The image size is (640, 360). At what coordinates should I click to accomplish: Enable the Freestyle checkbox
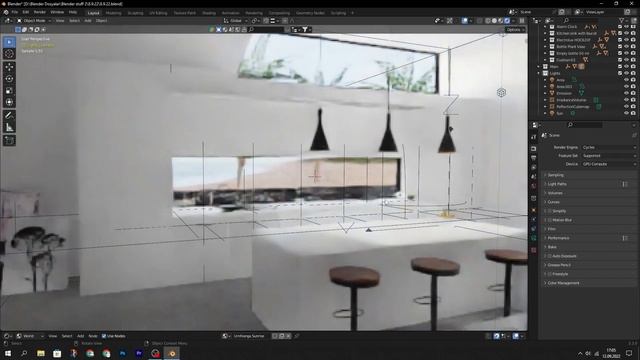pos(549,274)
